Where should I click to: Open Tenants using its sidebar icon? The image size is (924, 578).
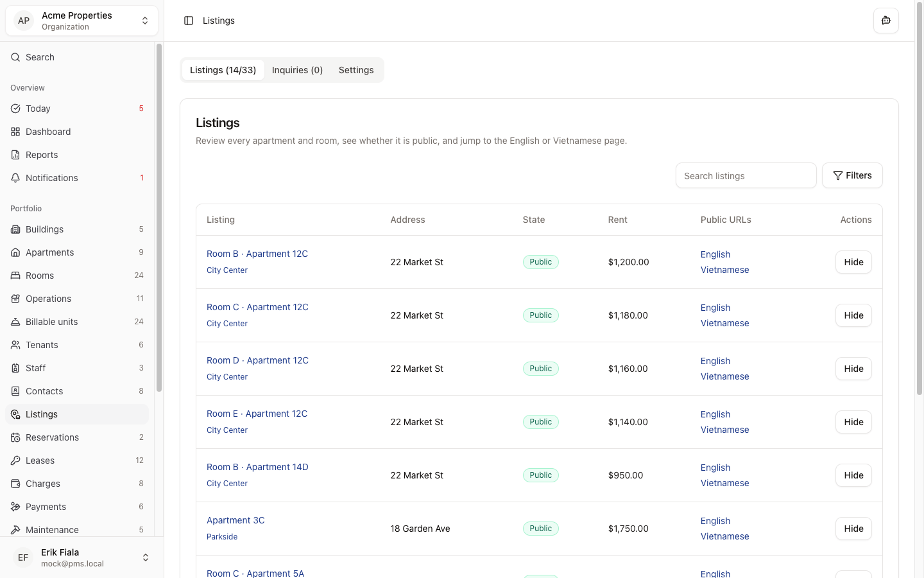15,345
